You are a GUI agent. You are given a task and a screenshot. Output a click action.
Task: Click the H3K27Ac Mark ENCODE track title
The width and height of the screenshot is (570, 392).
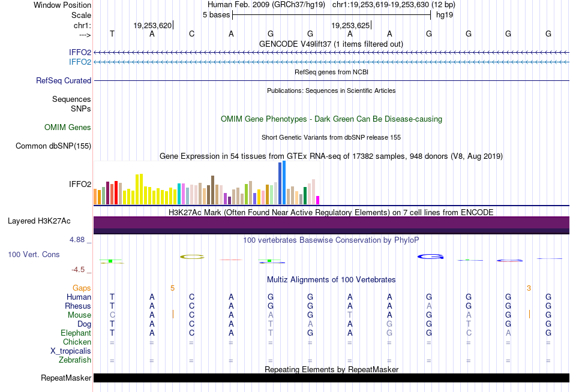pyautogui.click(x=331, y=212)
